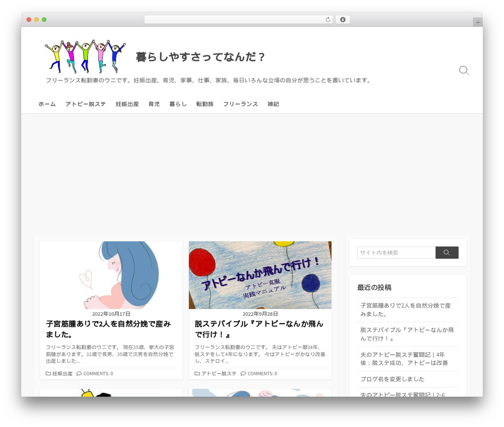Viewport: 504px width, 427px height.
Task: Click COMMENTS: 0 link on 子宮筋腫 post
Action: pyautogui.click(x=98, y=373)
